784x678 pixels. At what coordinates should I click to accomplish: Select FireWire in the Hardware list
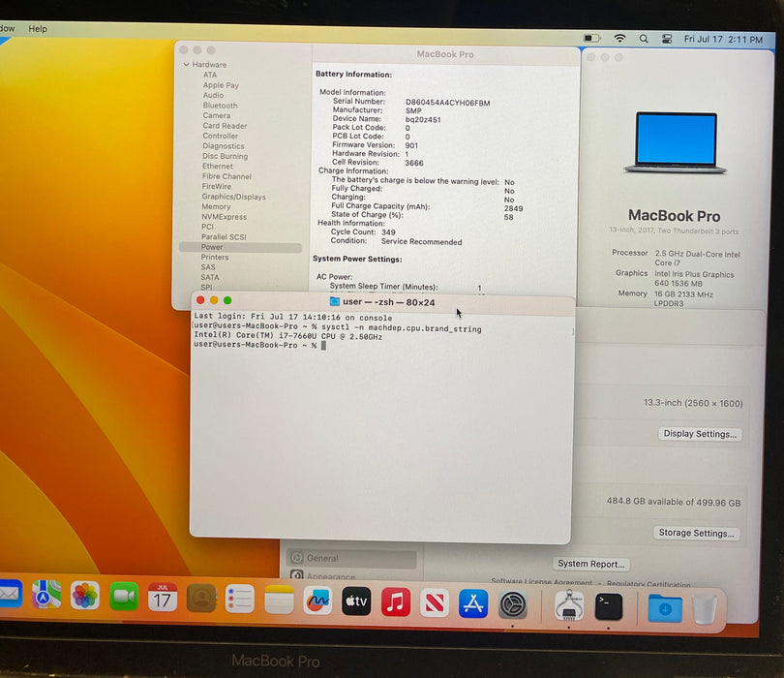tap(217, 186)
